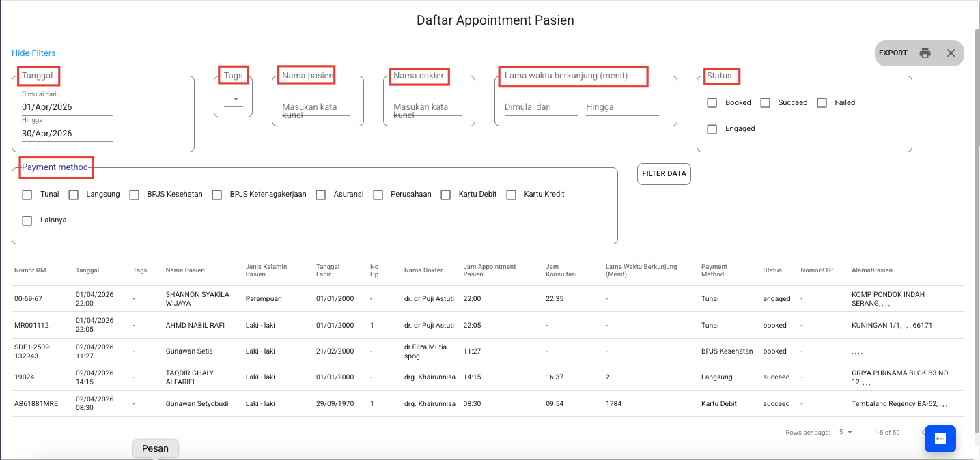Expand the Rows per page dropdown
Image resolution: width=980 pixels, height=460 pixels.
click(x=845, y=432)
